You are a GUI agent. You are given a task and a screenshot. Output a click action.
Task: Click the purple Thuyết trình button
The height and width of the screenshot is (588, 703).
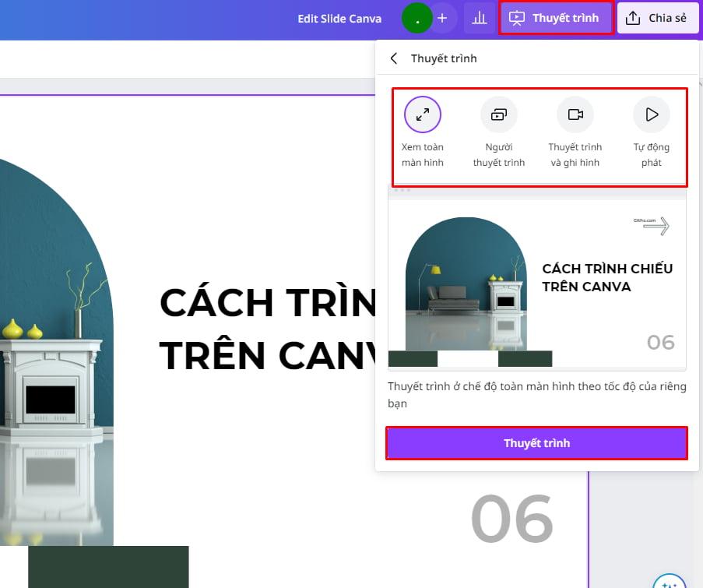pos(536,443)
